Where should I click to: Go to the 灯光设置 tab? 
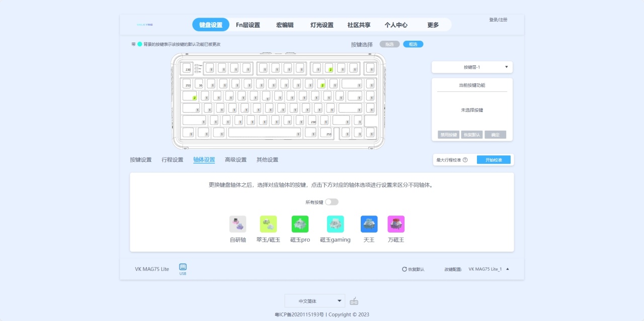pos(322,25)
